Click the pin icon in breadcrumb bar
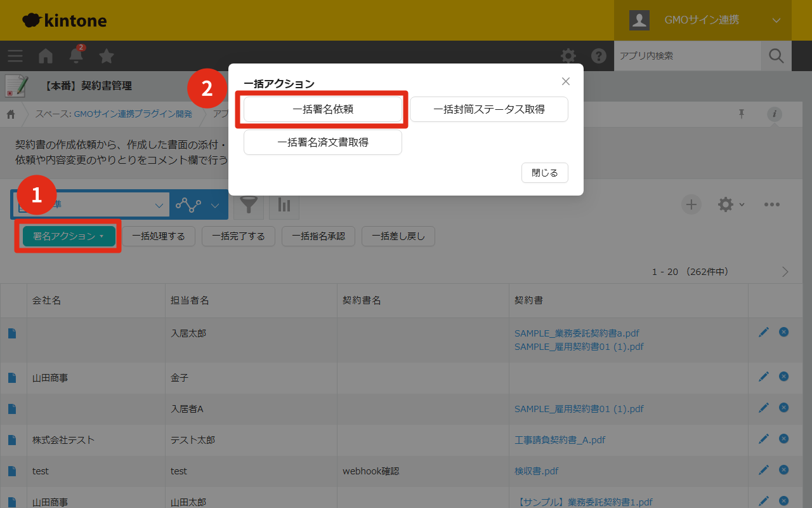Screen dimensions: 812x508 pos(742,114)
